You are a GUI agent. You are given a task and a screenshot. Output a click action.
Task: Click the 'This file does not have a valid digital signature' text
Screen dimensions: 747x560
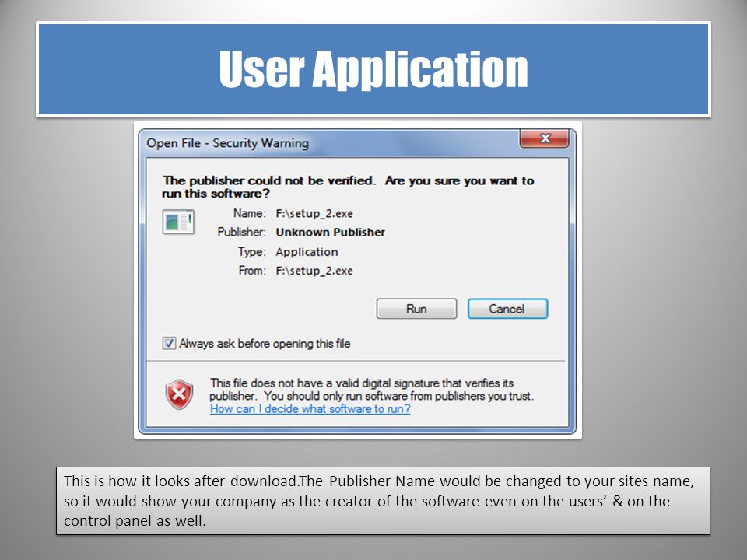(372, 389)
